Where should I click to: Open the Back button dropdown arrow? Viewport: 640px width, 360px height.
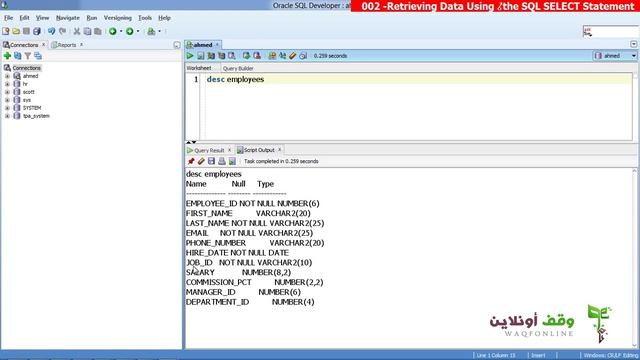tap(121, 31)
